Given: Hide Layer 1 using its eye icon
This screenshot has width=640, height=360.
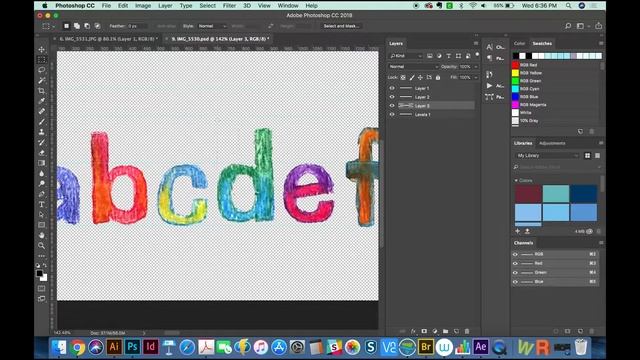Looking at the screenshot, I should tap(392, 88).
